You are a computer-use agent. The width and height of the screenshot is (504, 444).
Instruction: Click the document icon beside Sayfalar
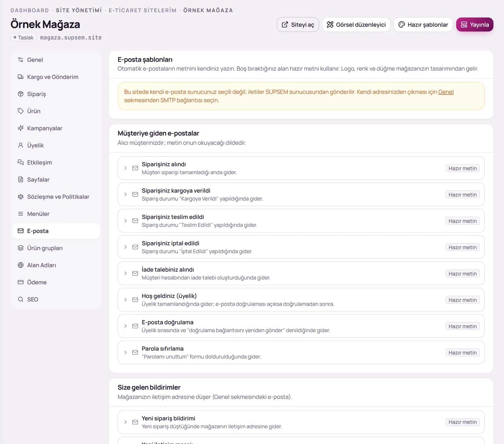point(20,179)
